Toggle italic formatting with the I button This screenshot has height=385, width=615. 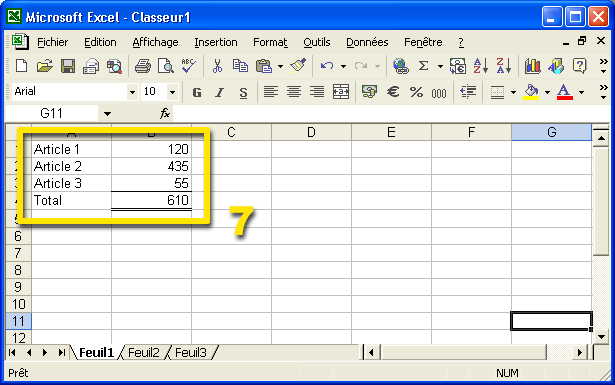tap(220, 93)
